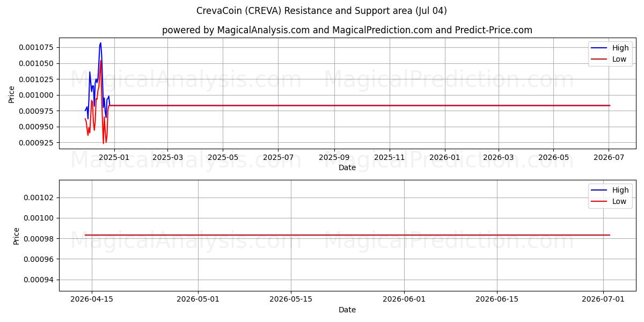Viewport: 644px width, 322px height.
Task: Click the 'Price' axis title of top chart
Action: click(x=12, y=93)
